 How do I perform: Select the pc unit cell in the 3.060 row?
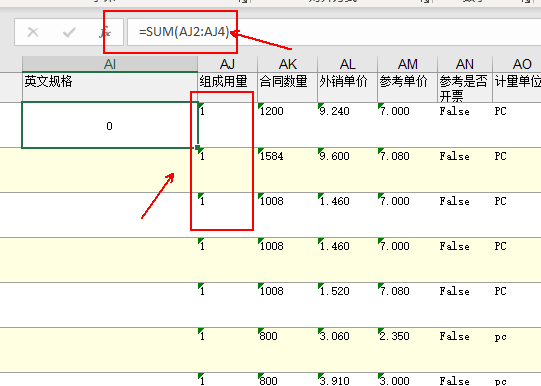[x=517, y=350]
